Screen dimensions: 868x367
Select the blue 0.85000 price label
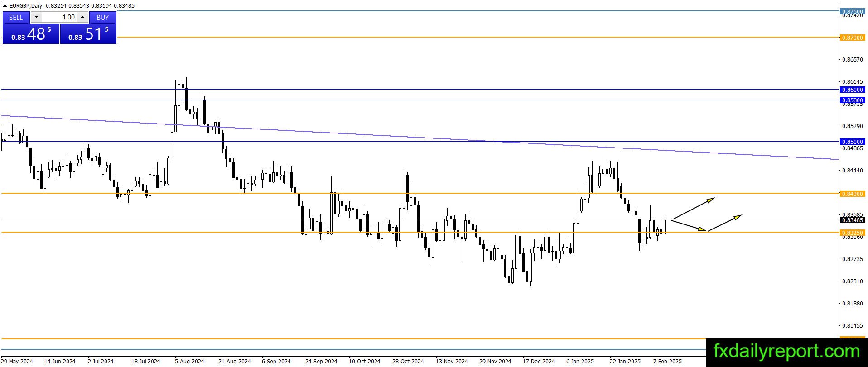click(852, 142)
